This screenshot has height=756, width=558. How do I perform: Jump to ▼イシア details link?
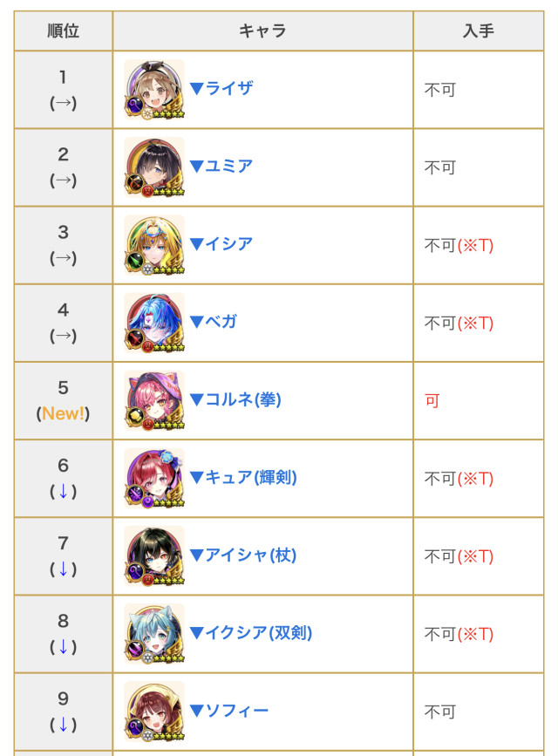221,244
